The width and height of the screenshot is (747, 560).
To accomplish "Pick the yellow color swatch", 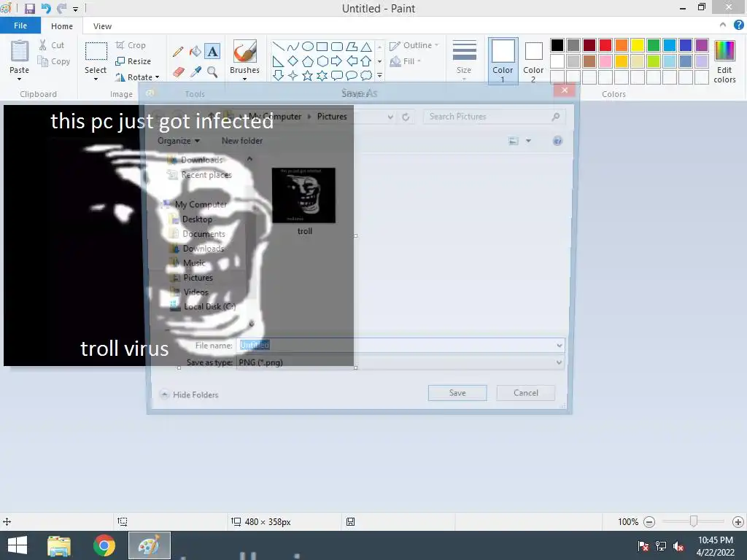I will (x=638, y=45).
